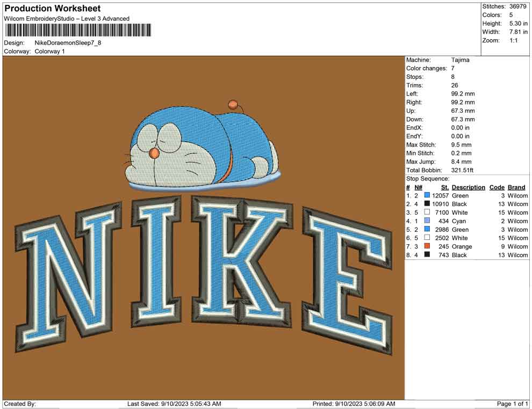The width and height of the screenshot is (532, 409).
Task: Click 'Wilcom EmbroideryStudio – Level 3 Advanced' text
Action: [67, 19]
